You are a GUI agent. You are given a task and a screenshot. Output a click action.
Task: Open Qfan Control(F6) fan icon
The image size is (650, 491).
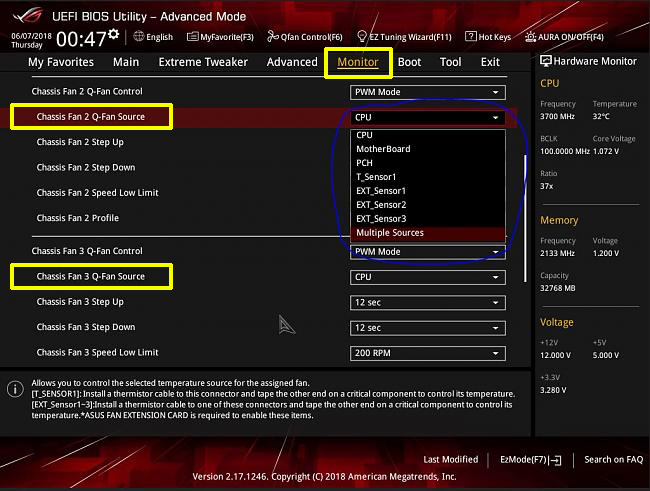coord(272,36)
